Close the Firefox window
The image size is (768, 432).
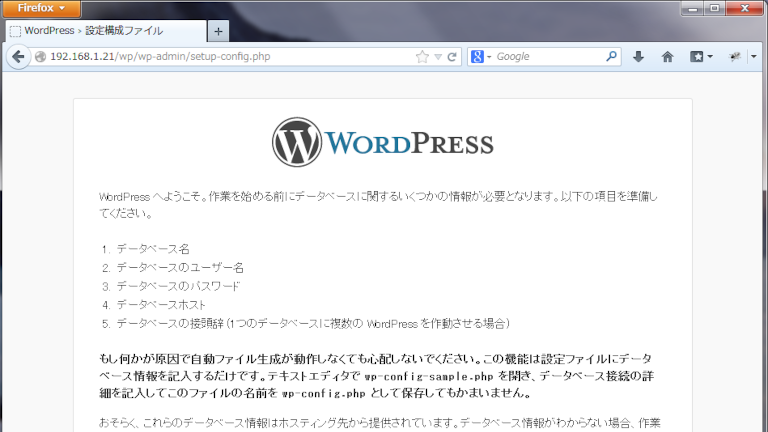(744, 8)
